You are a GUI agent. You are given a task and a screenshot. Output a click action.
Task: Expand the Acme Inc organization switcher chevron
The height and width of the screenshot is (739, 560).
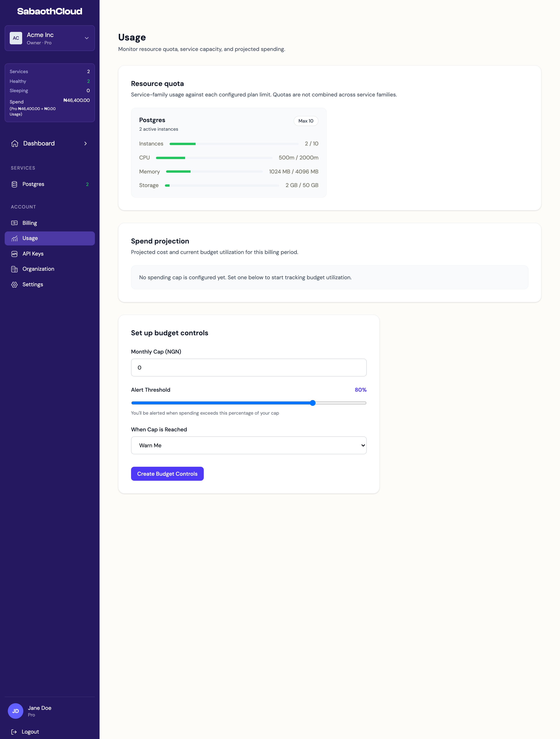coord(87,38)
